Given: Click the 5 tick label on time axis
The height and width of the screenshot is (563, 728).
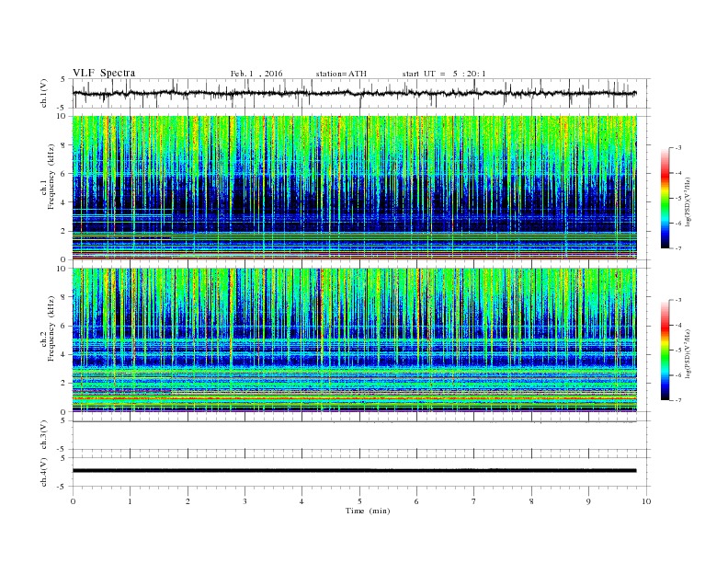Looking at the screenshot, I should pyautogui.click(x=359, y=501).
